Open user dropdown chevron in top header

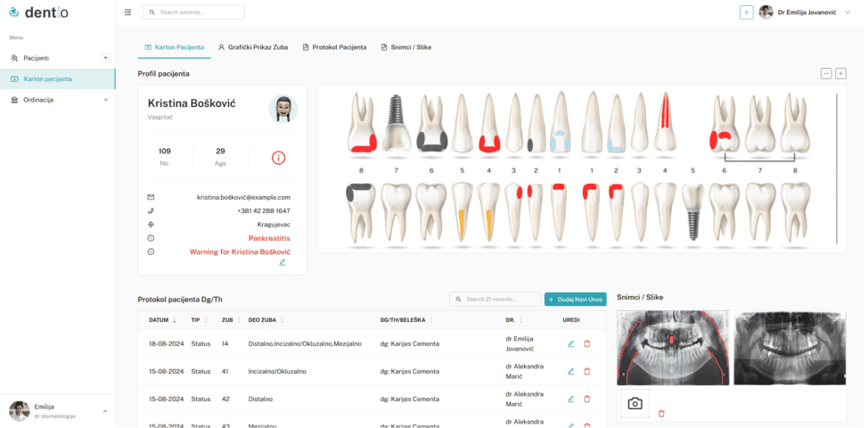pyautogui.click(x=847, y=12)
